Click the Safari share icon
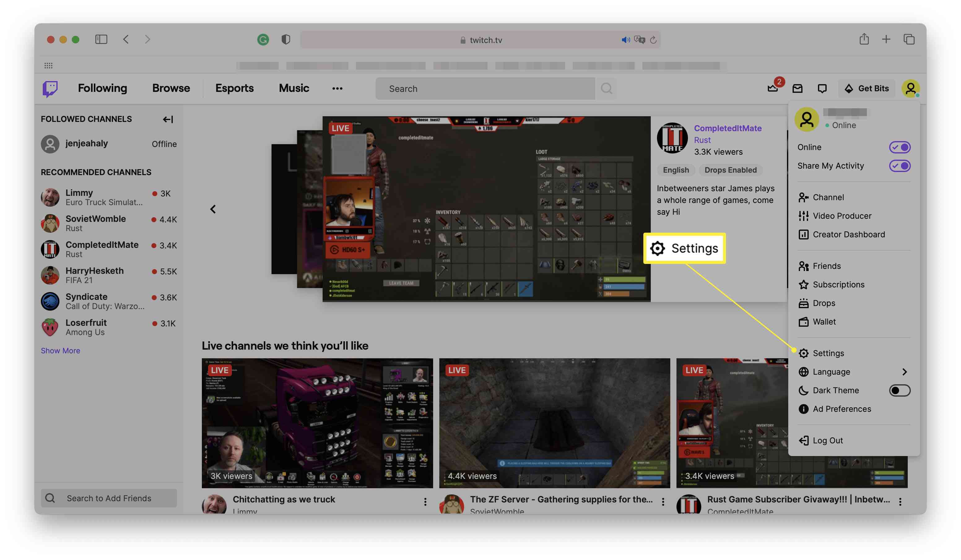 click(864, 39)
